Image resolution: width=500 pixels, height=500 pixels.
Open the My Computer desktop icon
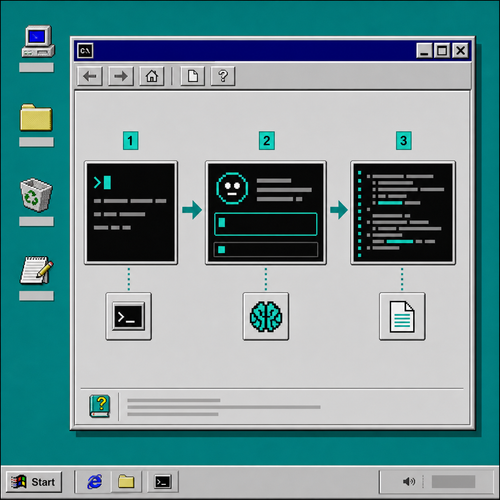tap(38, 41)
